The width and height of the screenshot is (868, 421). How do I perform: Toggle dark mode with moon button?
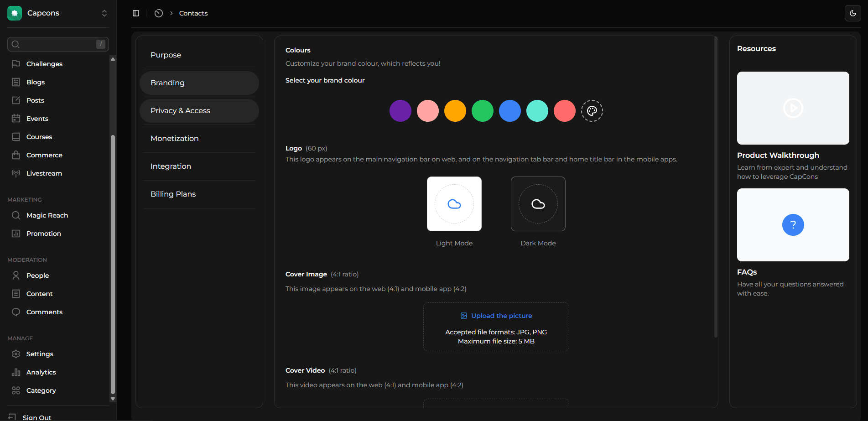tap(853, 13)
